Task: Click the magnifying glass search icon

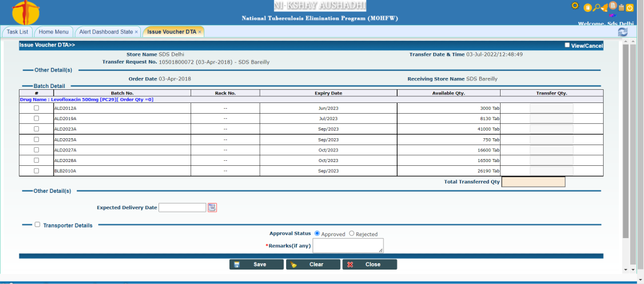Action: point(597,8)
